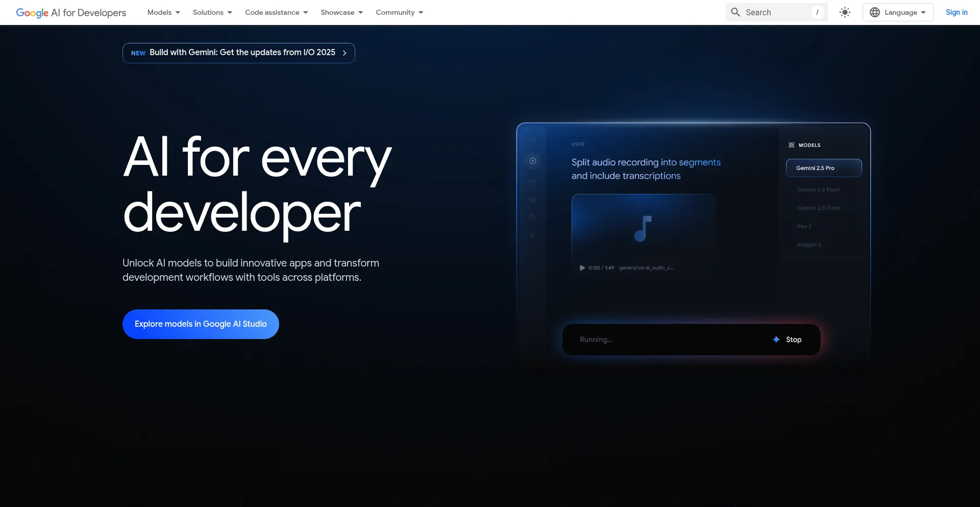Toggle the light/dark theme sun icon
The image size is (980, 507).
845,12
